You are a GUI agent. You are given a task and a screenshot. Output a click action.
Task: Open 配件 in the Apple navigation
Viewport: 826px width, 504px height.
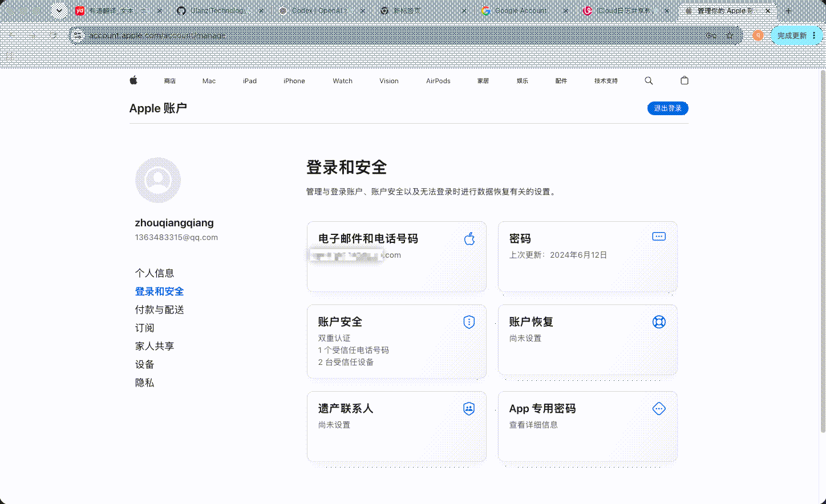(561, 81)
